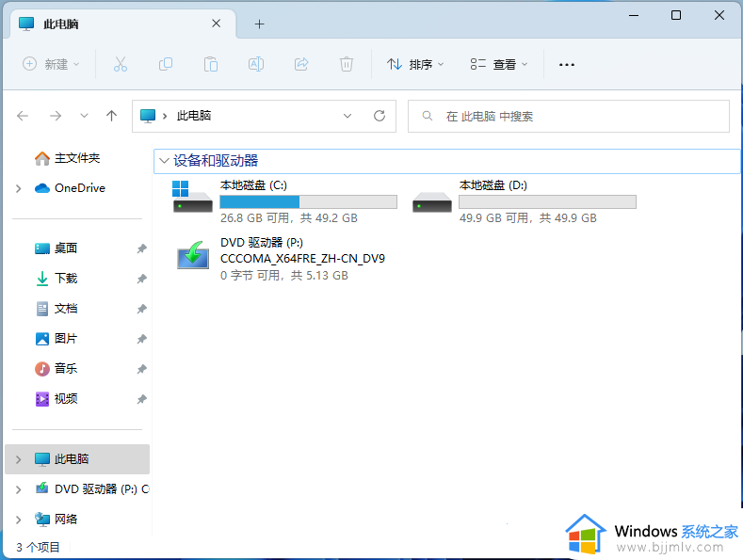Viewport: 743px width, 560px height.
Task: Open 桌面 desktop folder in sidebar
Action: 56,248
